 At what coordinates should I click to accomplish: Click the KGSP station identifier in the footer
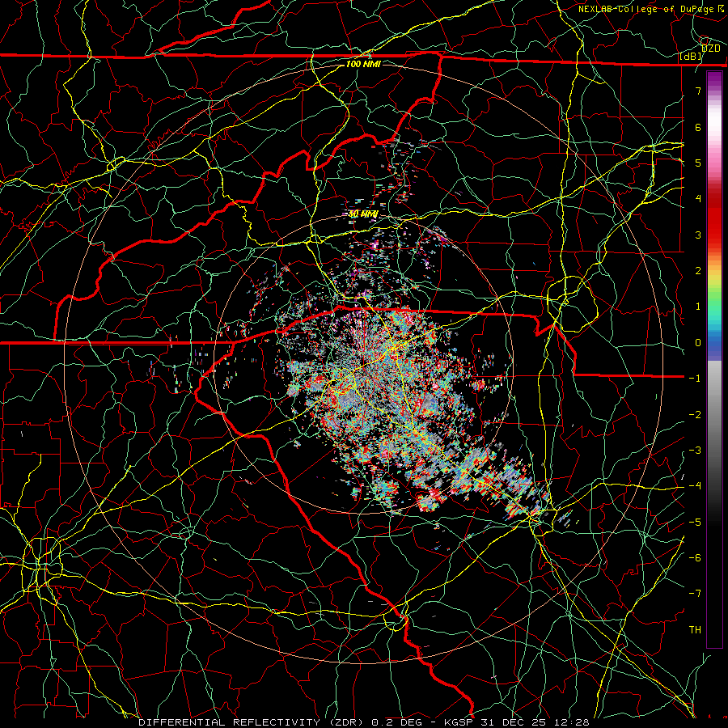[457, 722]
